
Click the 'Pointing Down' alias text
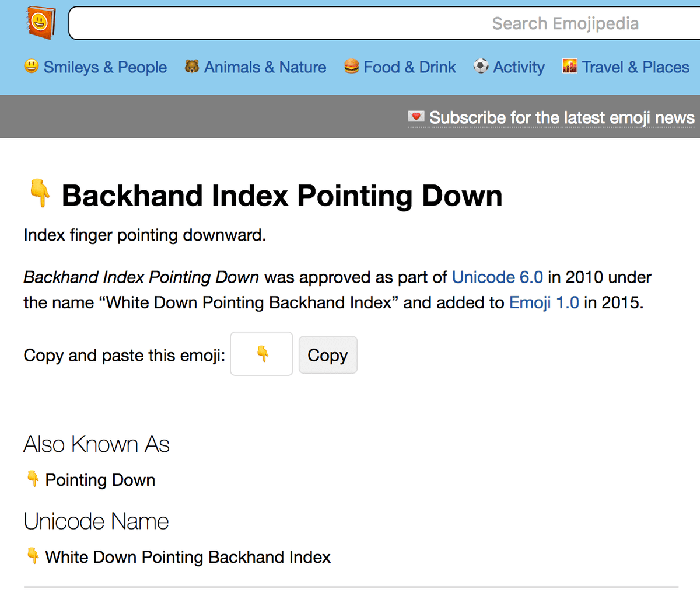coord(100,480)
